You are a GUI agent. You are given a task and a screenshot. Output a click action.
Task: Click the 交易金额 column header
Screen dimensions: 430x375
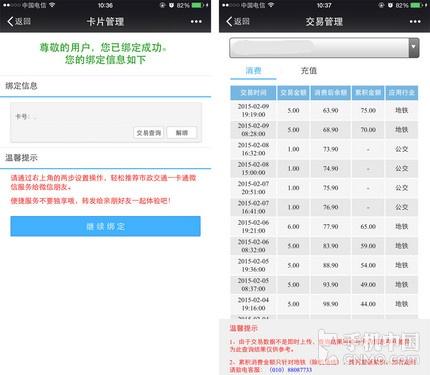[293, 93]
